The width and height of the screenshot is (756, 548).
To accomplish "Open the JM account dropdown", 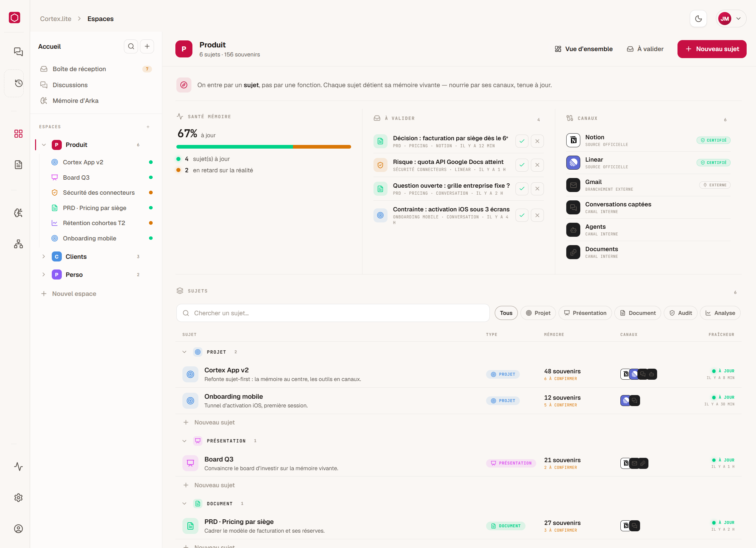I will (731, 19).
